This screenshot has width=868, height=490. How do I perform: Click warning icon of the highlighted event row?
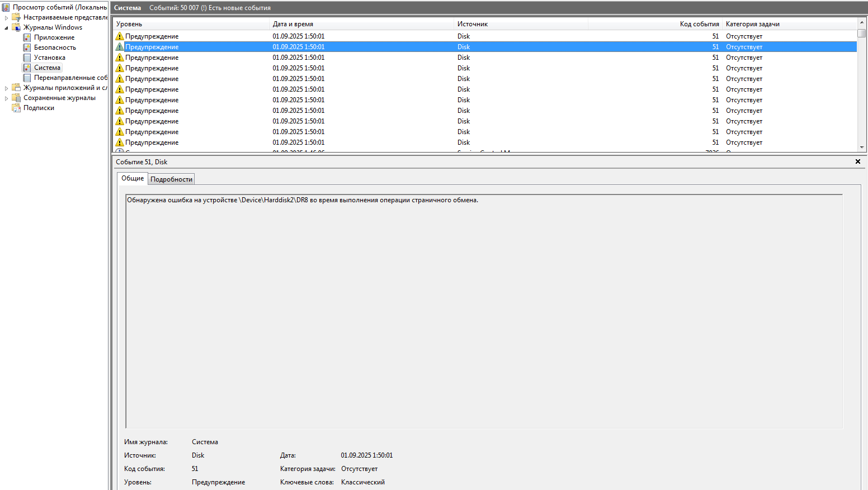[x=119, y=47]
